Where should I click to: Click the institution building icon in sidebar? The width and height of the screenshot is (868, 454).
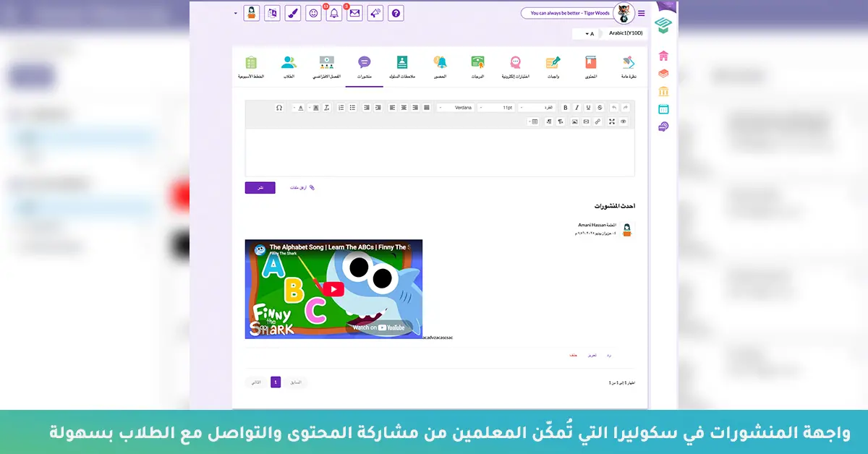(x=663, y=91)
